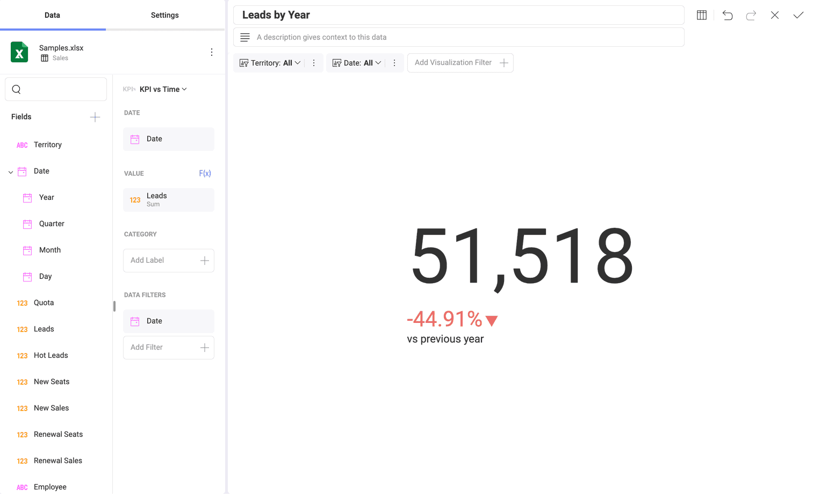Click the vs previous year label
Viewport: 813px width, 504px height.
[445, 339]
